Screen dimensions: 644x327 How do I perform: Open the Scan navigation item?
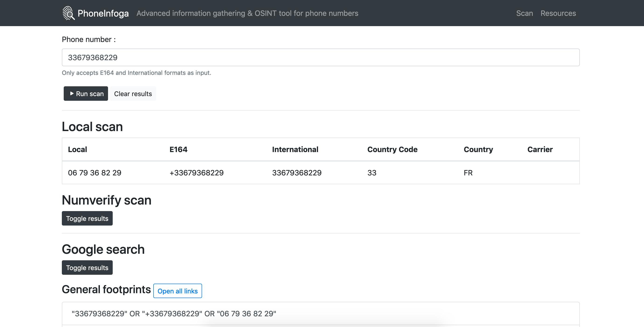pos(524,13)
